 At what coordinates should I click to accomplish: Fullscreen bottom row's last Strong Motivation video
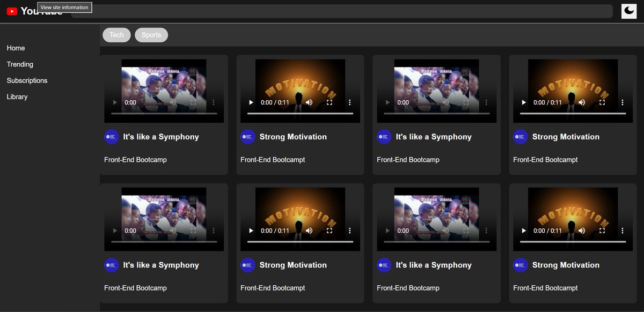click(x=602, y=231)
